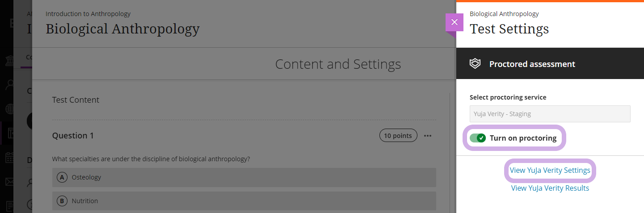Open the Profile icon in the left sidebar
Image resolution: width=644 pixels, height=213 pixels.
pos(9,85)
